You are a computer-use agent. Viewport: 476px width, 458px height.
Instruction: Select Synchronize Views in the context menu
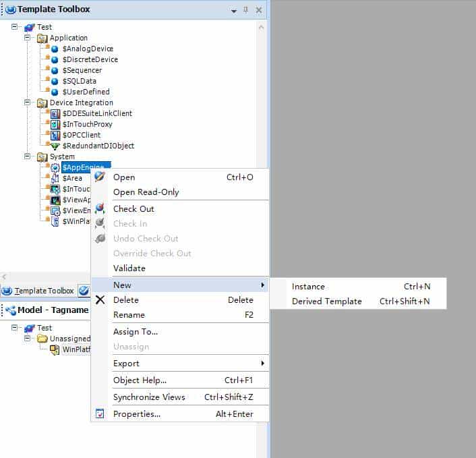[180, 397]
